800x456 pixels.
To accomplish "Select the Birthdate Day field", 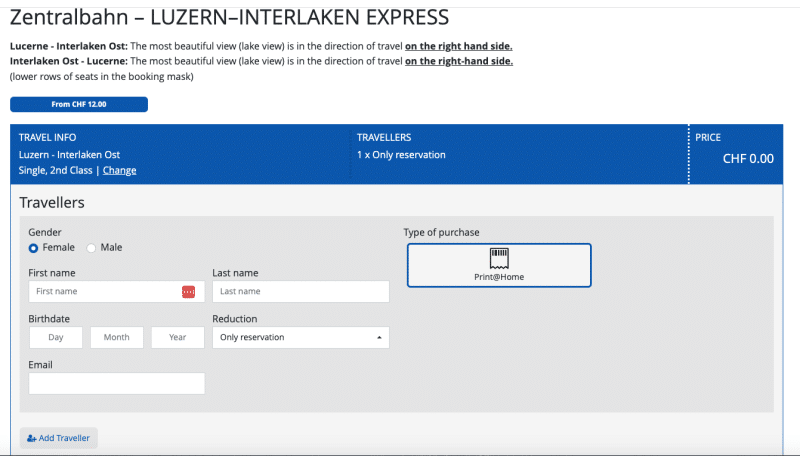I will pos(57,338).
